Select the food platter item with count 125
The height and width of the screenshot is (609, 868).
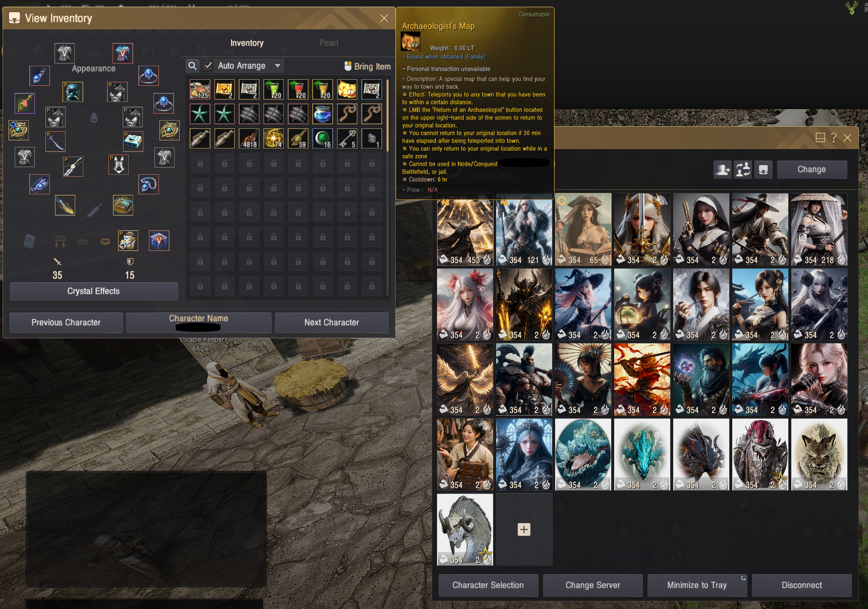tap(200, 89)
